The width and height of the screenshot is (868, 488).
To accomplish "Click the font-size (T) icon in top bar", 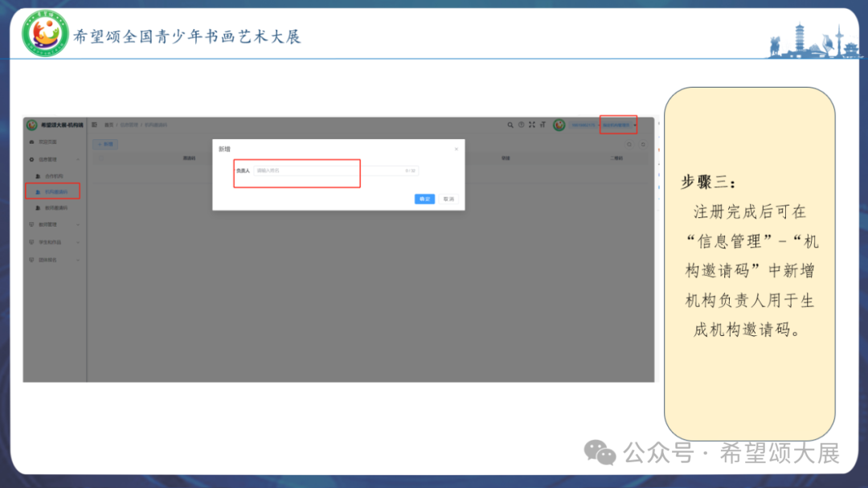I will pos(543,124).
